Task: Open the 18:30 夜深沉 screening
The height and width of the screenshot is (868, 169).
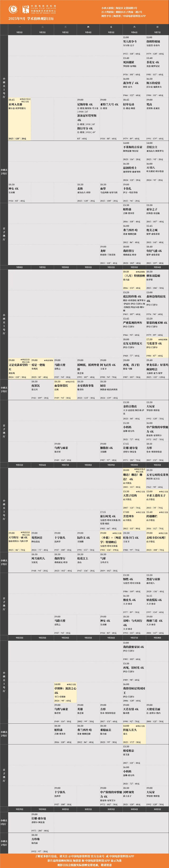Action: 42,390
